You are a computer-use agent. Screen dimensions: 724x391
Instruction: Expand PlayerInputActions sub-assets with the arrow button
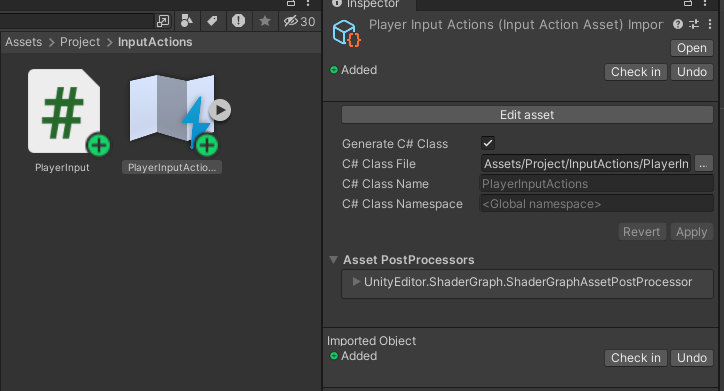point(220,110)
